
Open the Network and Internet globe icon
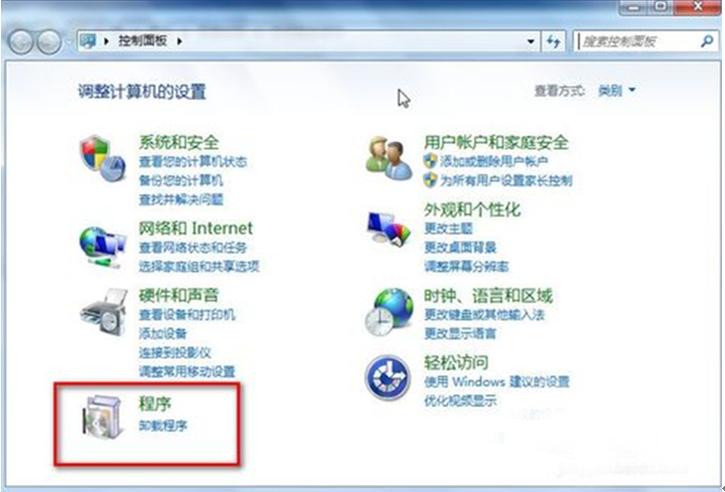[x=103, y=246]
